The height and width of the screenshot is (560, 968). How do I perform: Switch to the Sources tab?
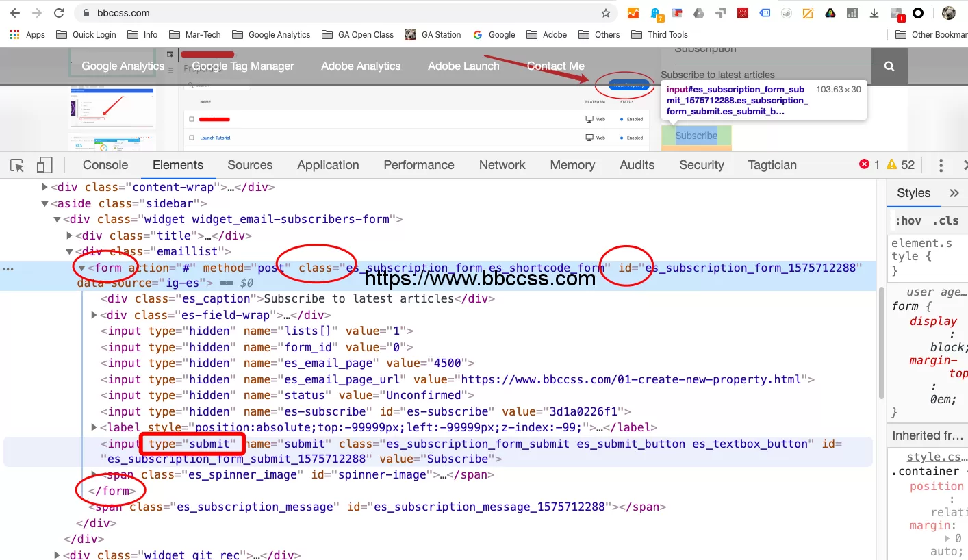point(250,165)
